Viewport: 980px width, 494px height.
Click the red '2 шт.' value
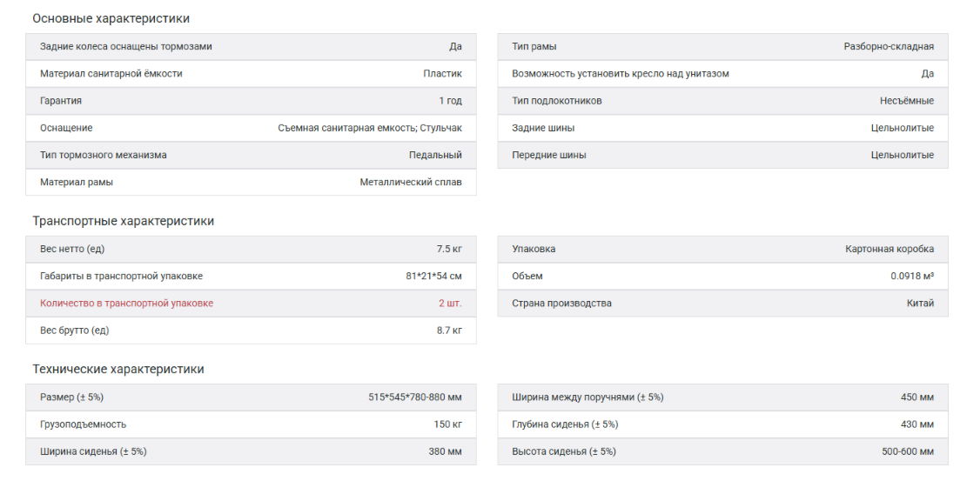click(x=450, y=304)
